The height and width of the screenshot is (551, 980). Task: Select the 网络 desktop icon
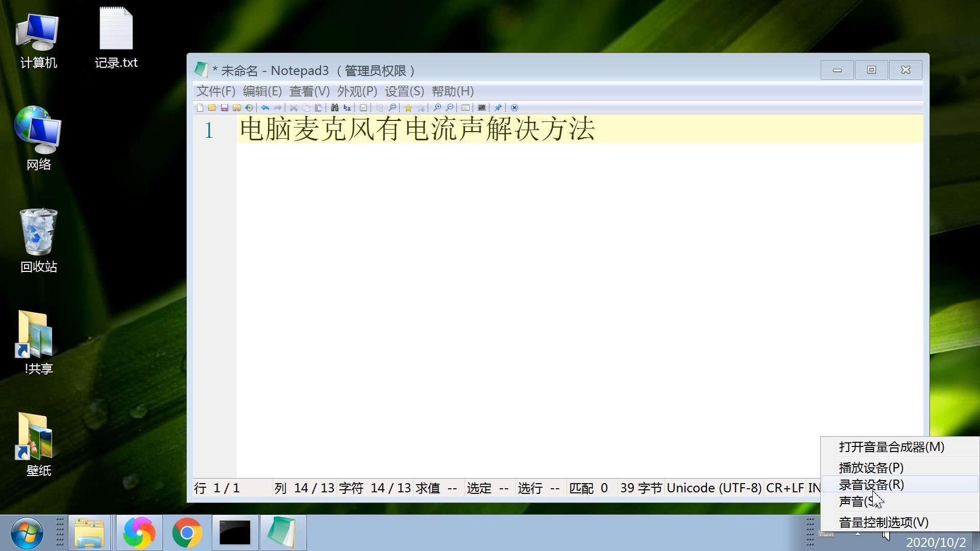click(x=38, y=138)
